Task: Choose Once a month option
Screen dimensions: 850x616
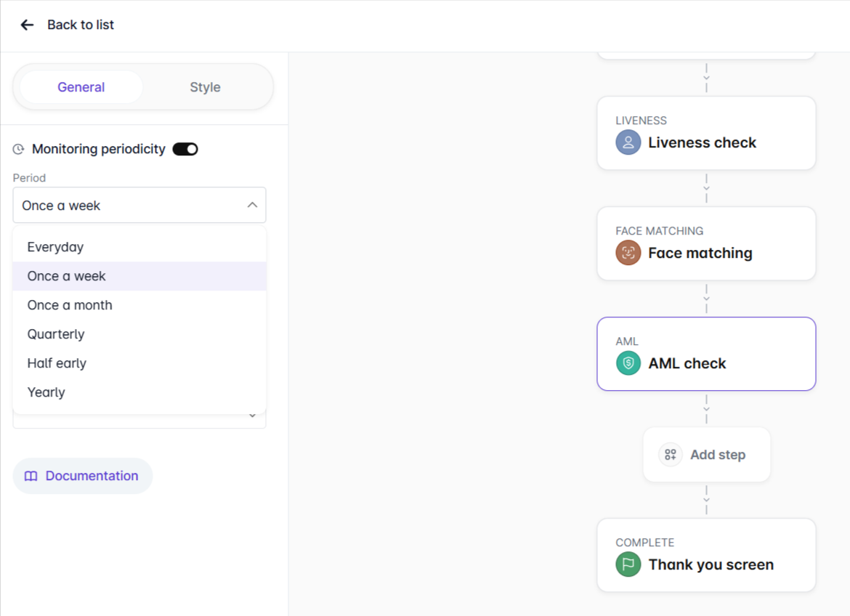Action: [x=70, y=305]
